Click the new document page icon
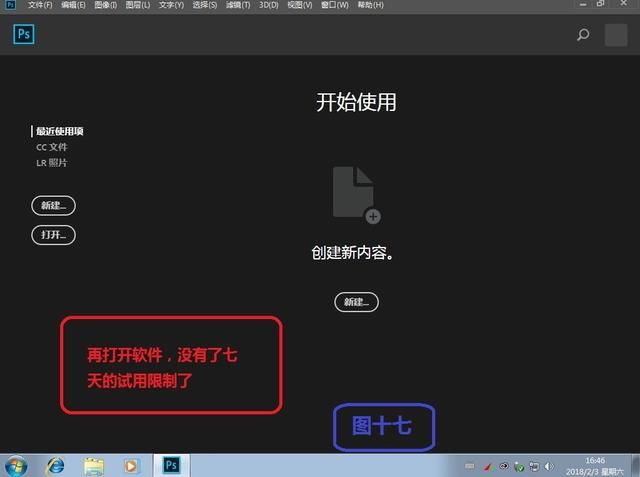 click(356, 194)
